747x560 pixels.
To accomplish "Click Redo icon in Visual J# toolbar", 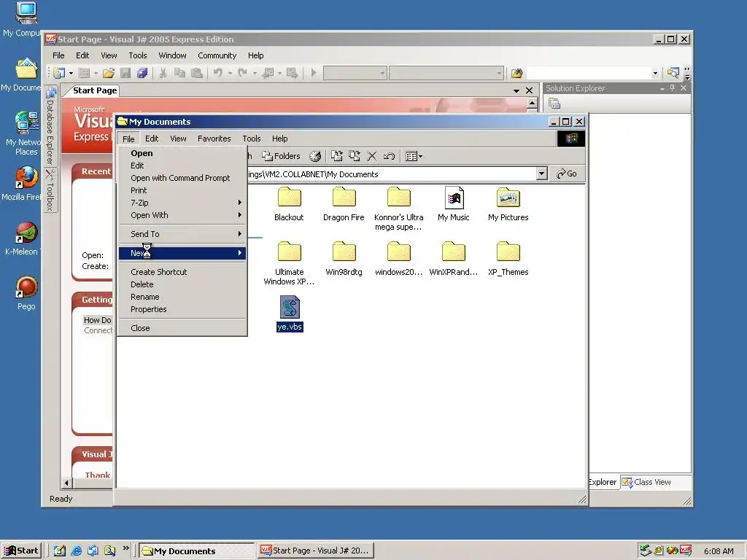I will point(242,73).
